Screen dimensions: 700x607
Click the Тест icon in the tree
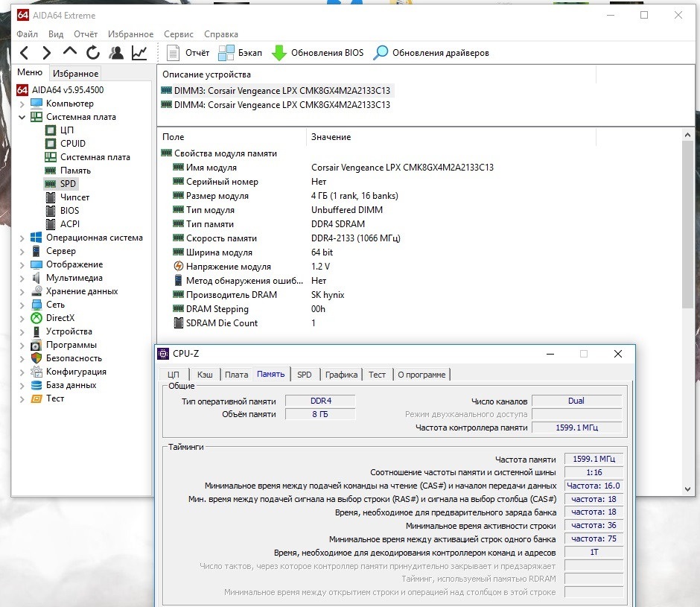tap(36, 398)
